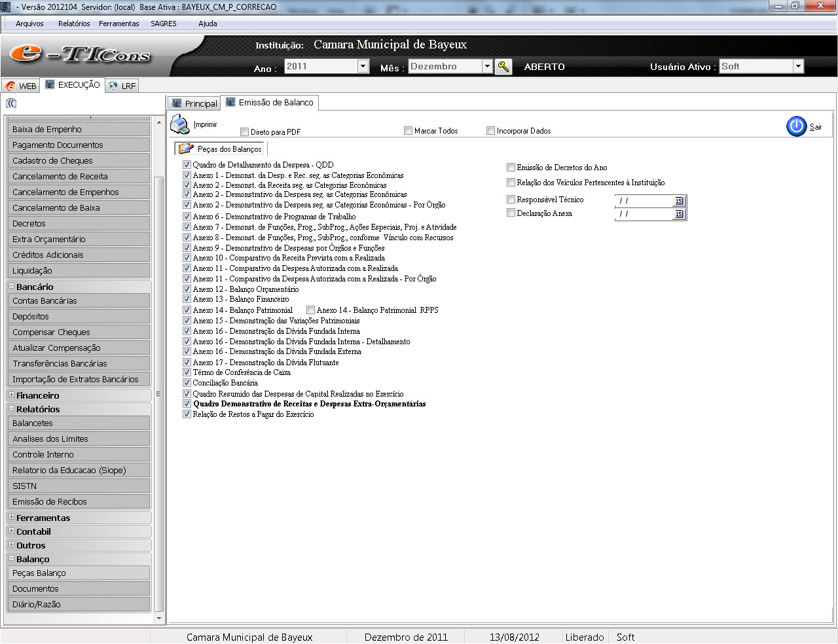Click the Balancetes button
Viewport: 838px width, 644px height.
point(79,423)
